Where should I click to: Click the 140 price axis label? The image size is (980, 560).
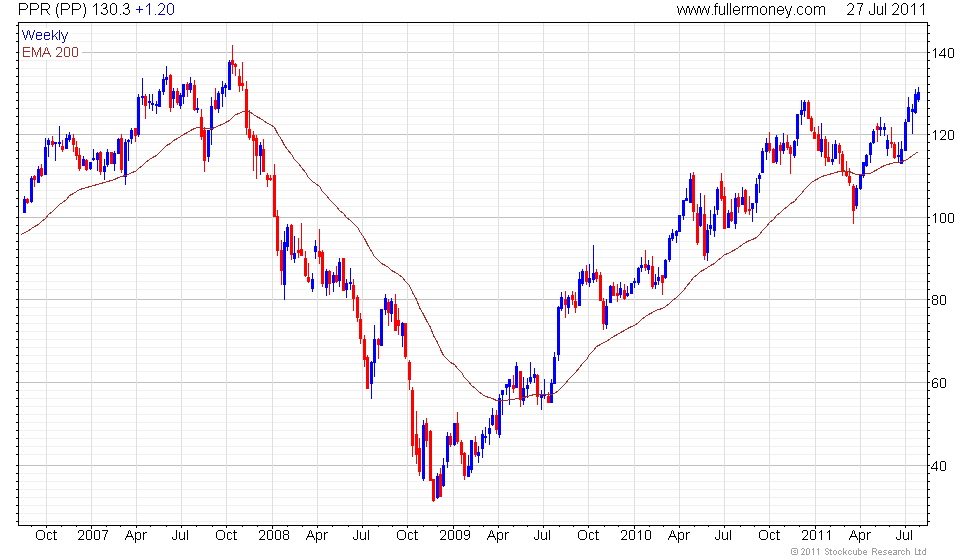(x=943, y=53)
